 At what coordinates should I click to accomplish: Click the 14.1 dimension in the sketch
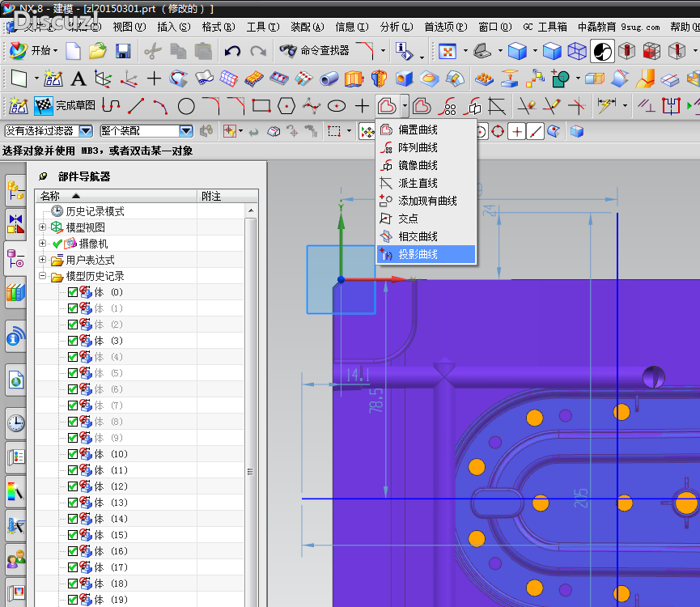(358, 375)
